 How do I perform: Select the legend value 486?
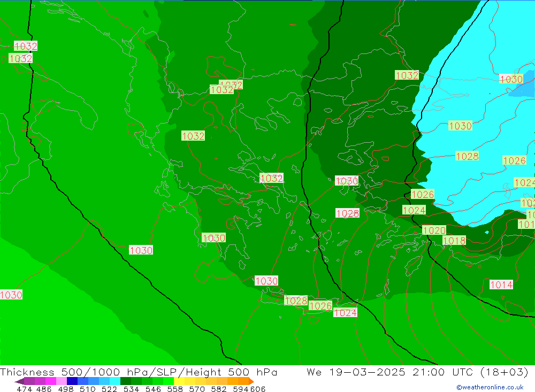click(44, 389)
